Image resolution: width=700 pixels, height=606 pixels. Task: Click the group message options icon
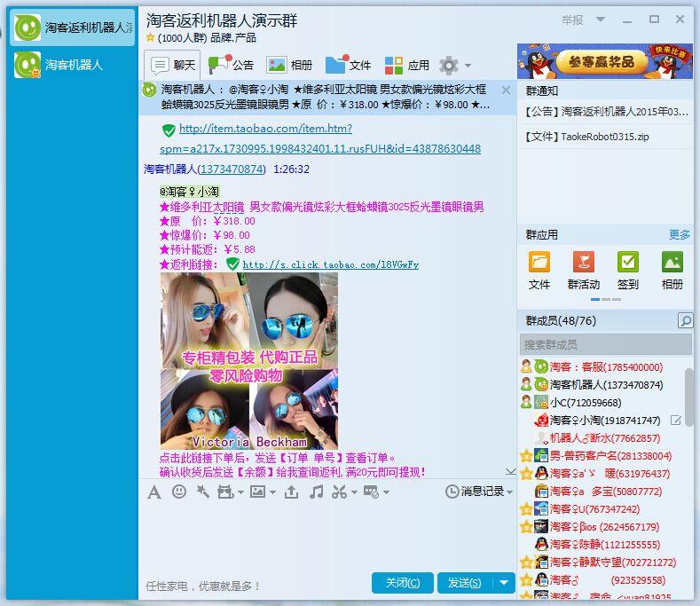coord(372,492)
